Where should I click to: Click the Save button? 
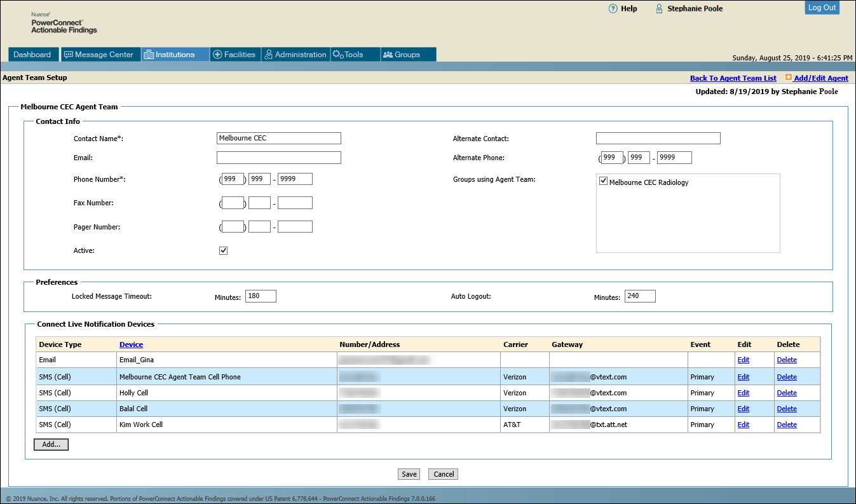point(409,474)
